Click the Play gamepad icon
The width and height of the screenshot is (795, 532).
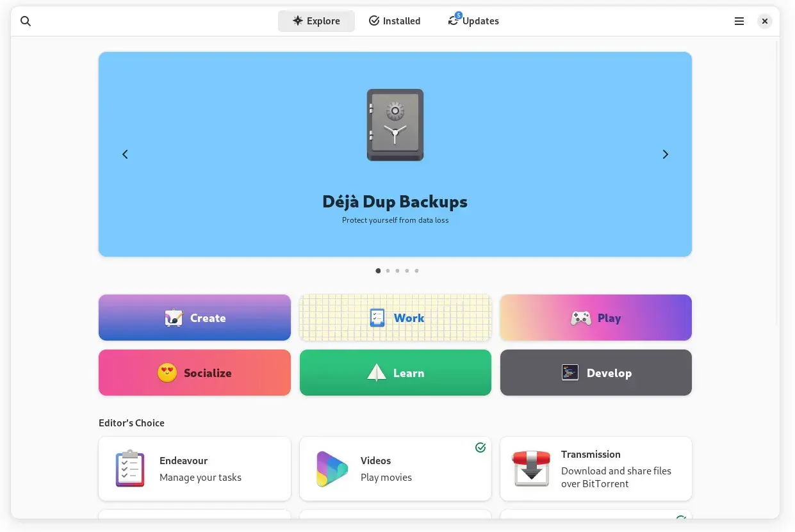[580, 318]
